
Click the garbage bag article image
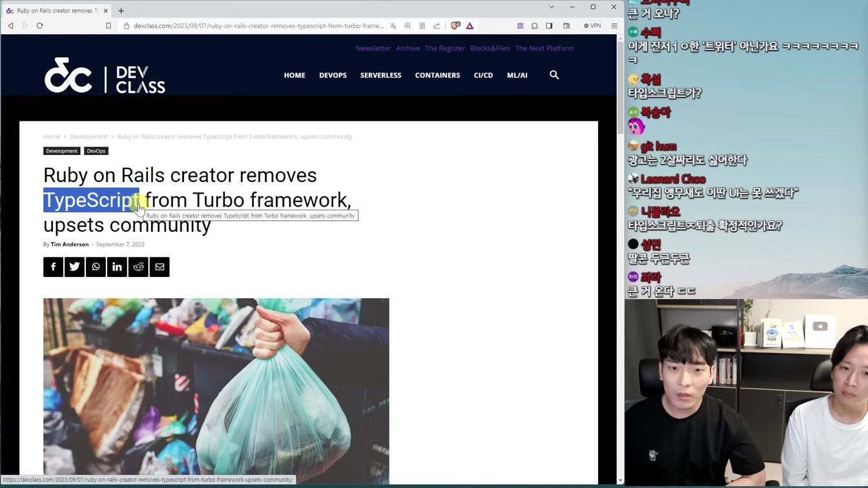click(216, 391)
